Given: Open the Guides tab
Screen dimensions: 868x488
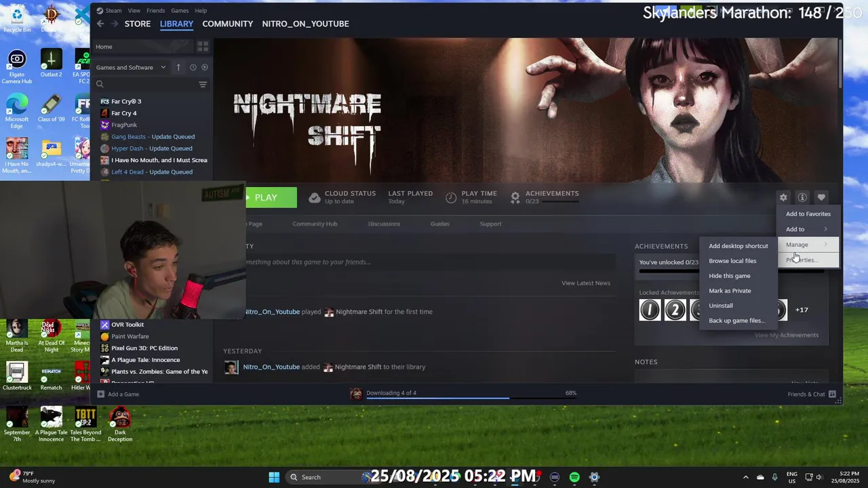Looking at the screenshot, I should (439, 224).
